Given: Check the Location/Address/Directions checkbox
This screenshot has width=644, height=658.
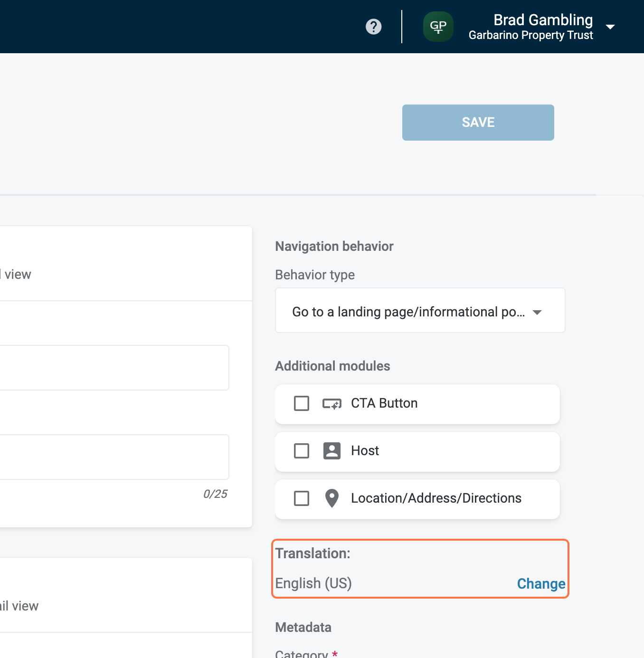Looking at the screenshot, I should click(x=302, y=498).
